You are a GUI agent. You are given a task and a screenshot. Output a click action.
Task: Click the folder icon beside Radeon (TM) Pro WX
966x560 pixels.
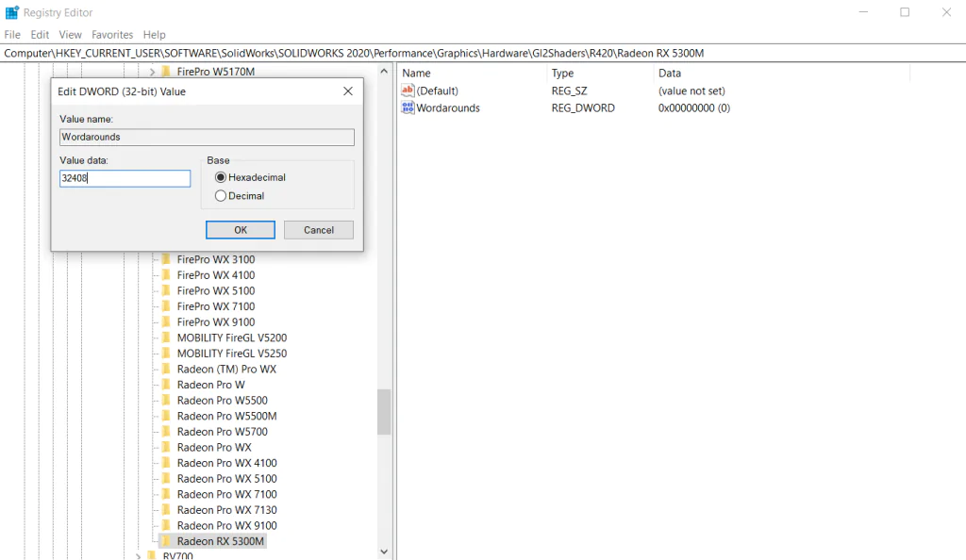(x=166, y=370)
